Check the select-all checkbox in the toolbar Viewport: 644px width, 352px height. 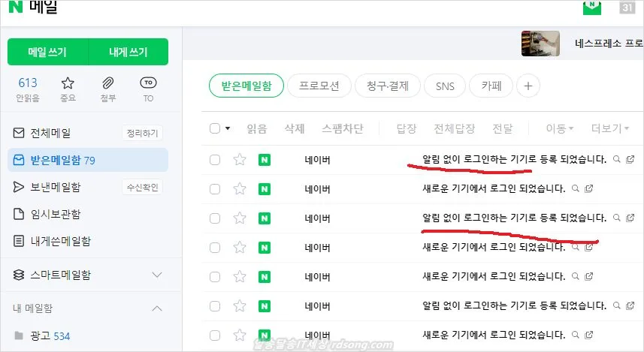coord(215,128)
